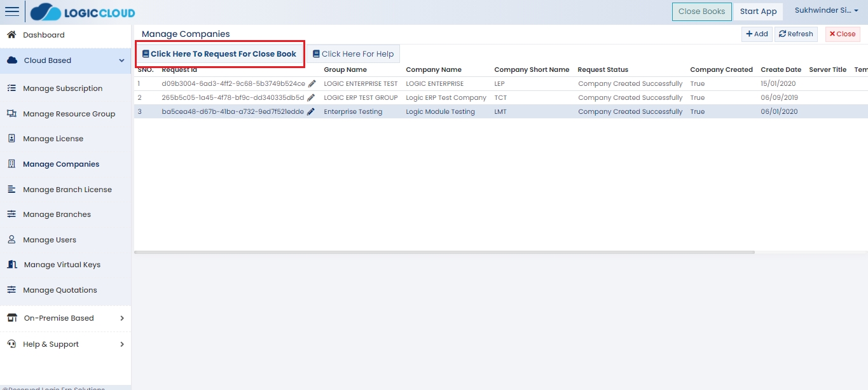Click the Close Books button
This screenshot has width=868, height=390.
(x=701, y=11)
